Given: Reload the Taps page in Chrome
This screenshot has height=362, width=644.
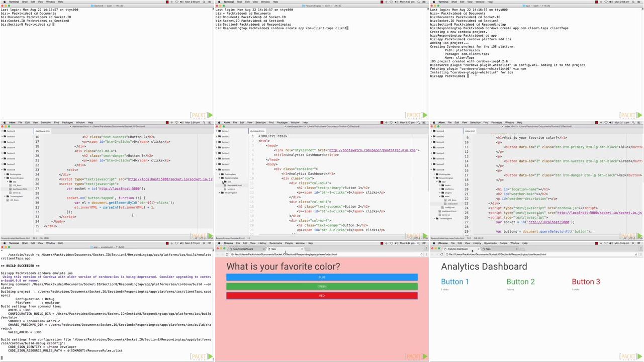Looking at the screenshot, I should 227,254.
